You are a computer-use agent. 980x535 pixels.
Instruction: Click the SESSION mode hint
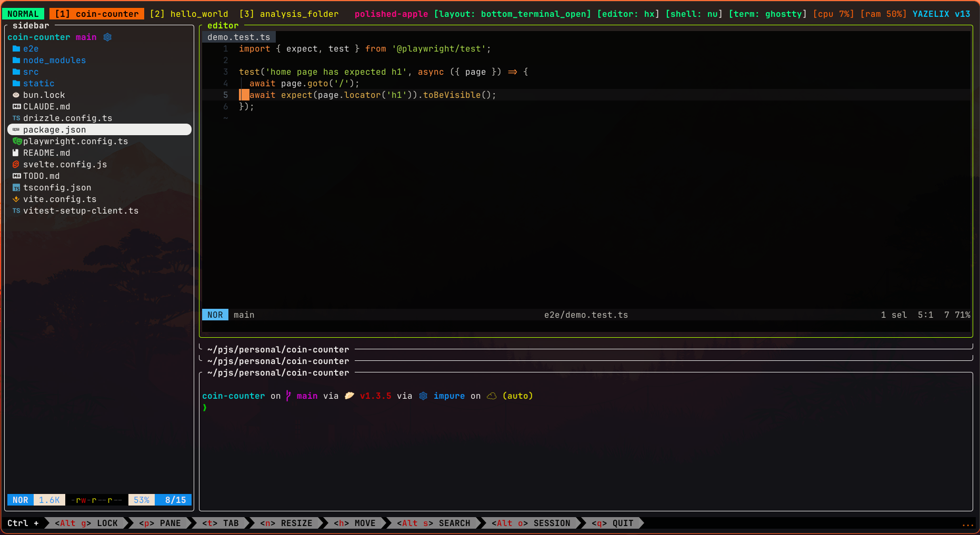point(531,523)
